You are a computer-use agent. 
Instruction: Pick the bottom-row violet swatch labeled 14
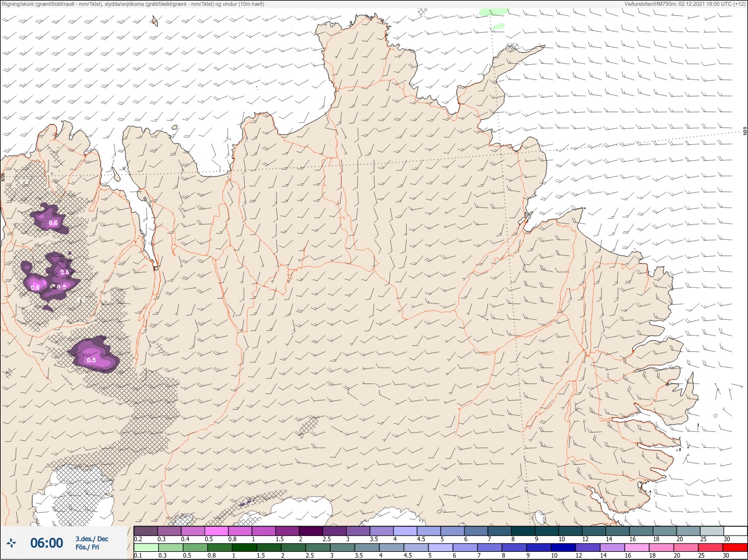click(613, 548)
